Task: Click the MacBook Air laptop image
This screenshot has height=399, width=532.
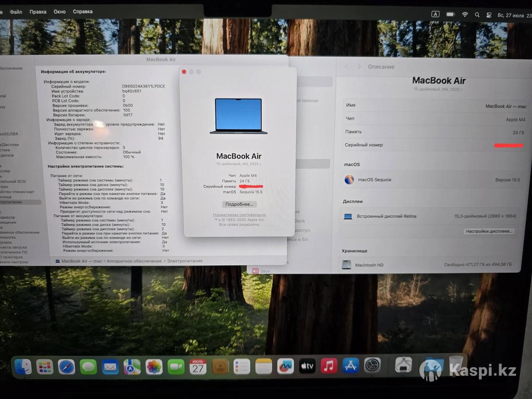Action: [239, 116]
